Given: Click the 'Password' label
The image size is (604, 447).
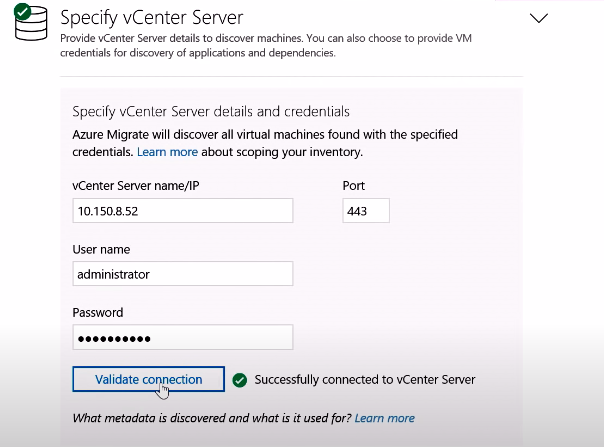Looking at the screenshot, I should (98, 313).
